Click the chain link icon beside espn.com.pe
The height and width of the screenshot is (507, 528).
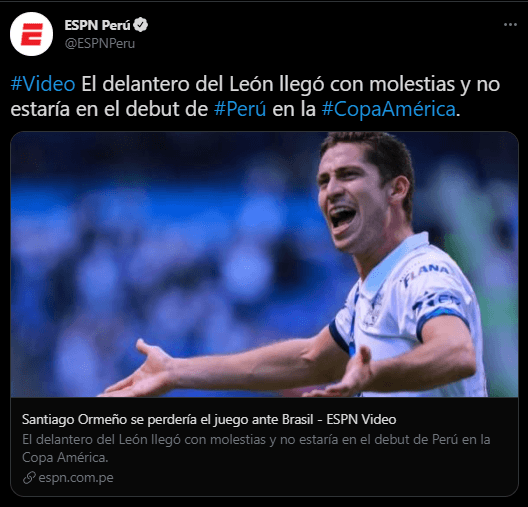(29, 477)
